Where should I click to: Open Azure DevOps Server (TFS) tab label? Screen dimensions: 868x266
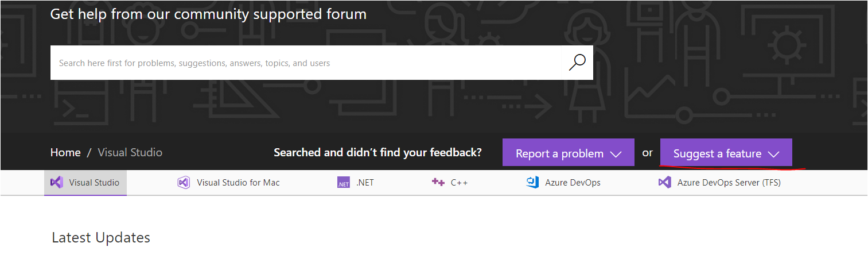[x=729, y=183]
